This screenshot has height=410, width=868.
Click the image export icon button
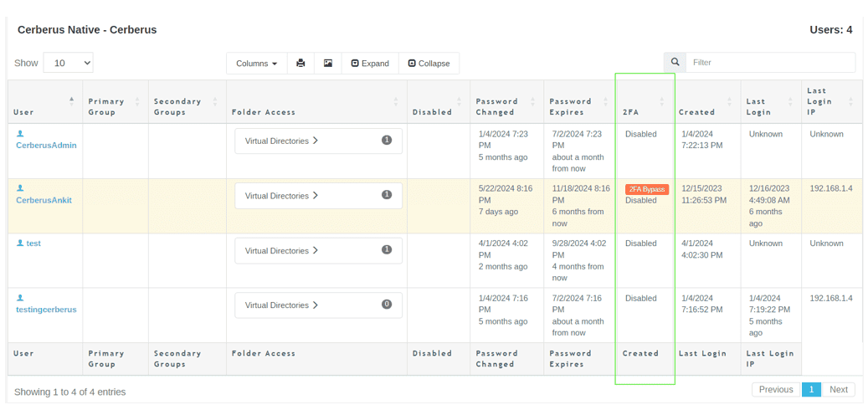[328, 64]
